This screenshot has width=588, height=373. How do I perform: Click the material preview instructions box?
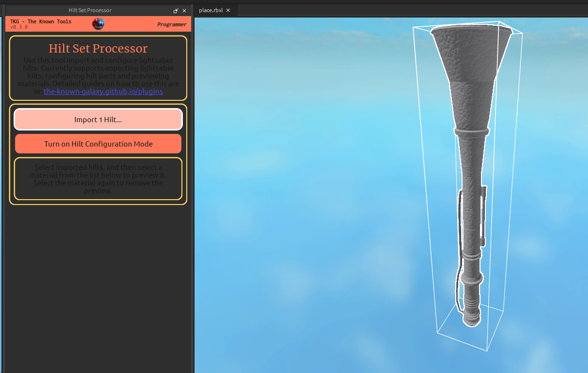pyautogui.click(x=98, y=179)
